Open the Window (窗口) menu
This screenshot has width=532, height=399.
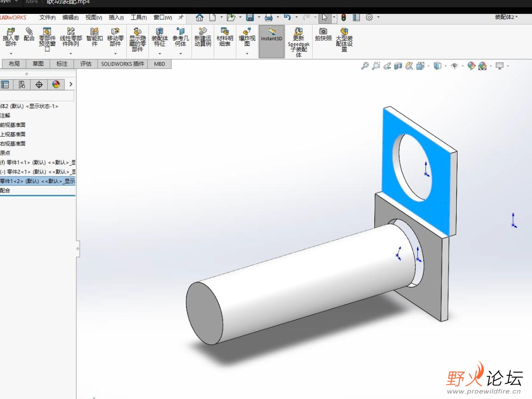coord(163,17)
